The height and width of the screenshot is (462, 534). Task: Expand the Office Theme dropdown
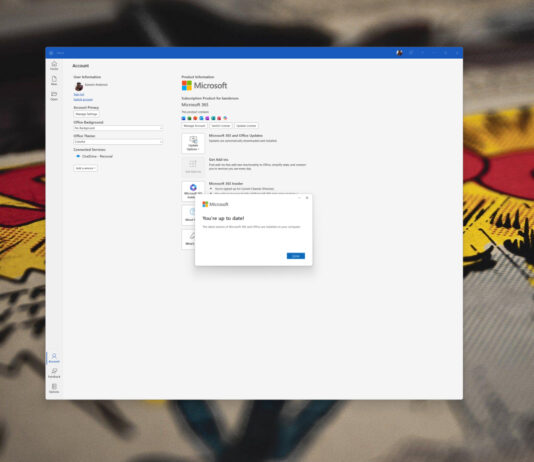(118, 142)
